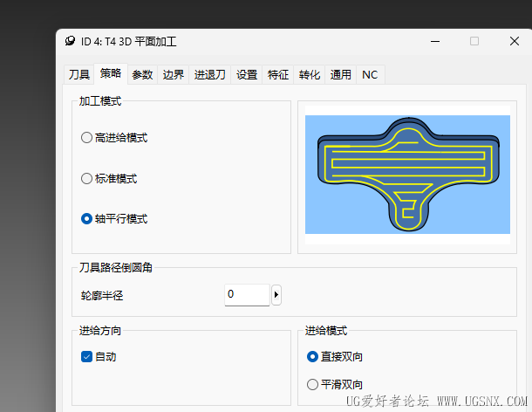This screenshot has height=412, width=532.
Task: Switch to the 设置 tab
Action: coord(247,74)
